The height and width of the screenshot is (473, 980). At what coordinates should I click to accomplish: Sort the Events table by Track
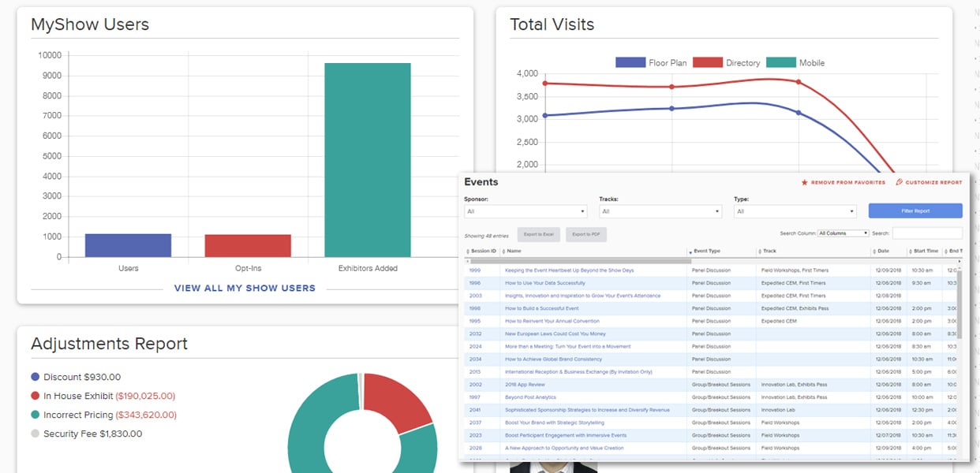[767, 251]
